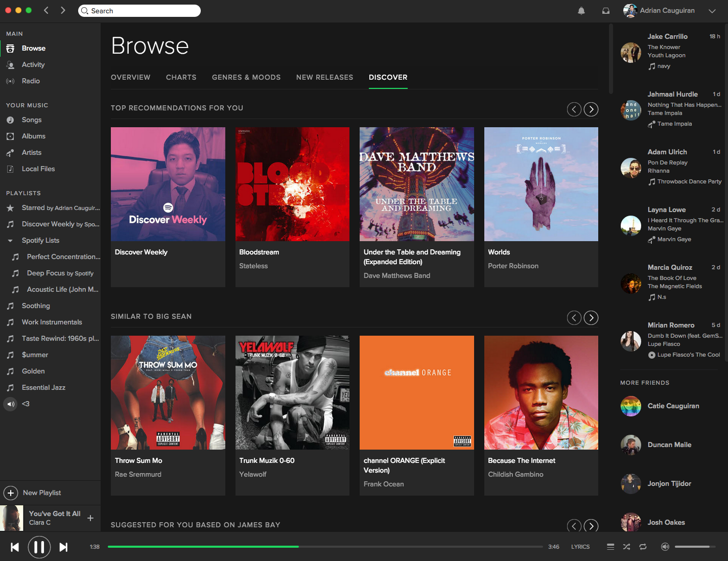The width and height of the screenshot is (728, 561).
Task: Toggle repeat playback
Action: [643, 547]
